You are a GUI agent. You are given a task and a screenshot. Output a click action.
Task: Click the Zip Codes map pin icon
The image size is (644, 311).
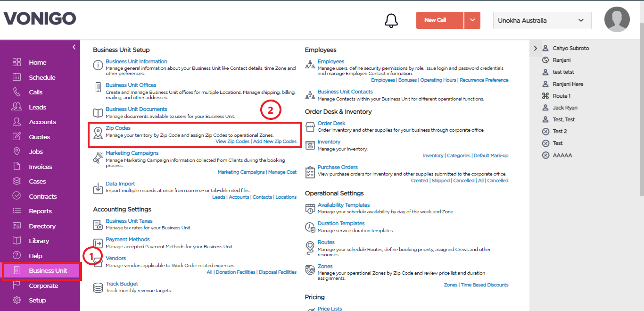coord(98,133)
